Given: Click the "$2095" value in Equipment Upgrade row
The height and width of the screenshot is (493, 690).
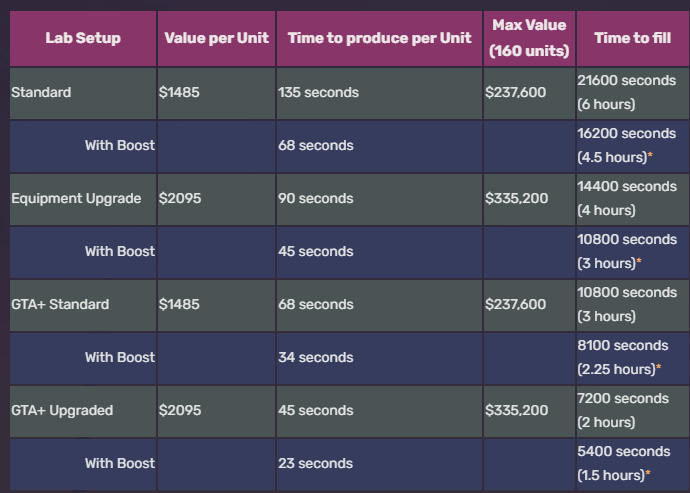Looking at the screenshot, I should (x=180, y=198).
